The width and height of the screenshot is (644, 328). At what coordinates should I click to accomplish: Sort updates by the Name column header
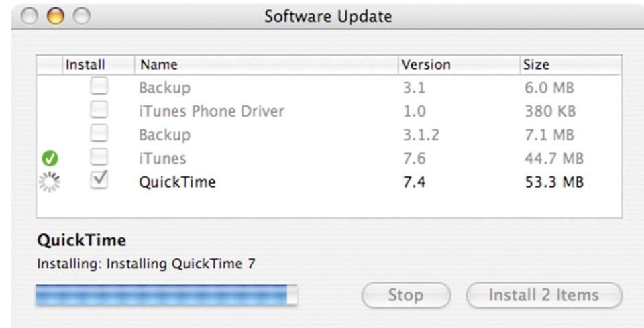(x=266, y=65)
